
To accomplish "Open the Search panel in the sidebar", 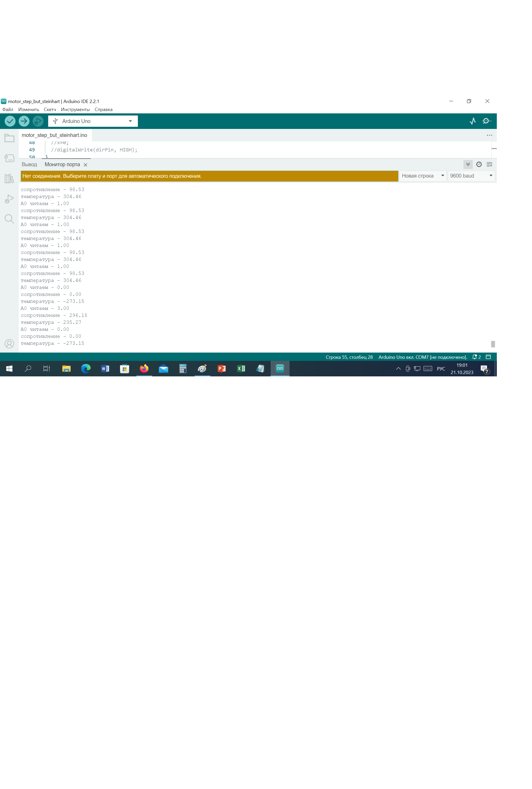I will [9, 219].
